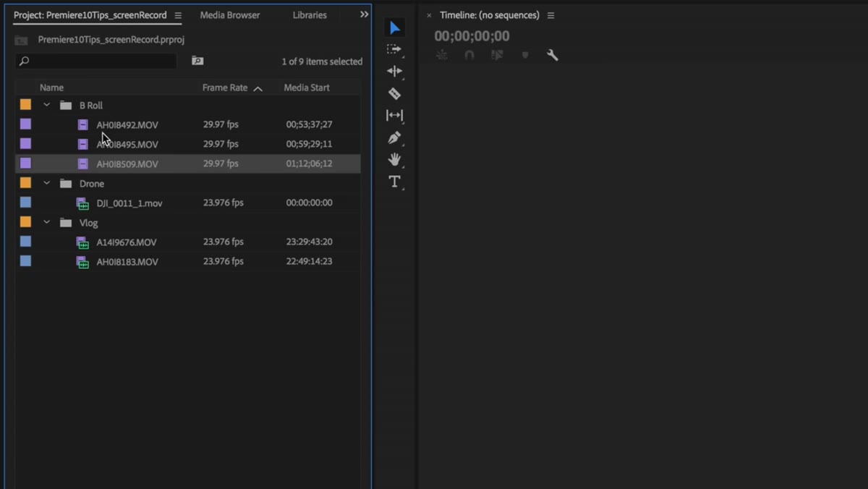Select clip AH0I8495.MOV
Viewport: 868px width, 489px height.
(127, 145)
